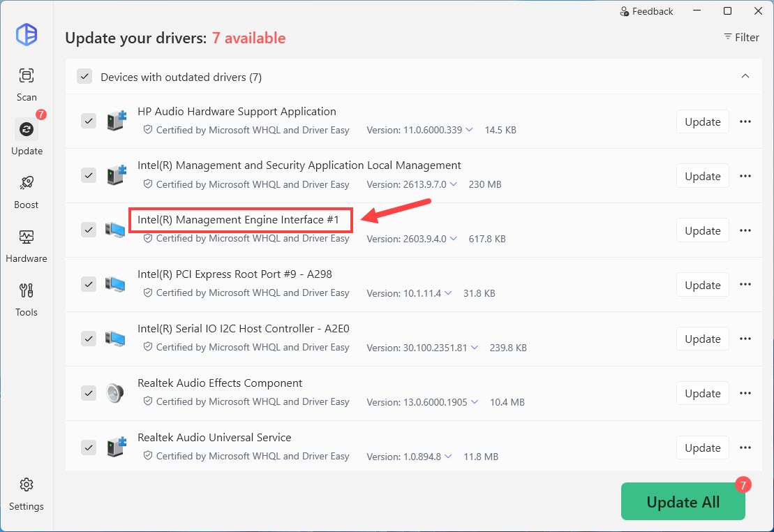The width and height of the screenshot is (774, 532).
Task: Uncheck Intel Management and Security Application
Action: (89, 175)
